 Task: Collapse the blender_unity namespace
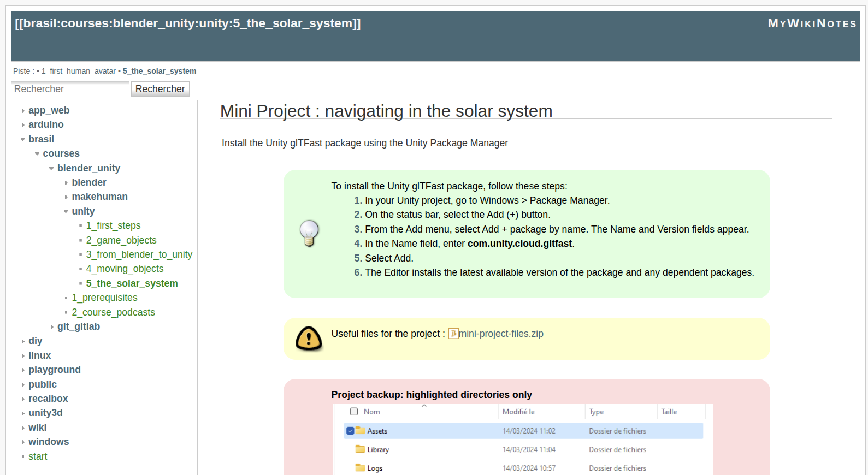(x=88, y=168)
